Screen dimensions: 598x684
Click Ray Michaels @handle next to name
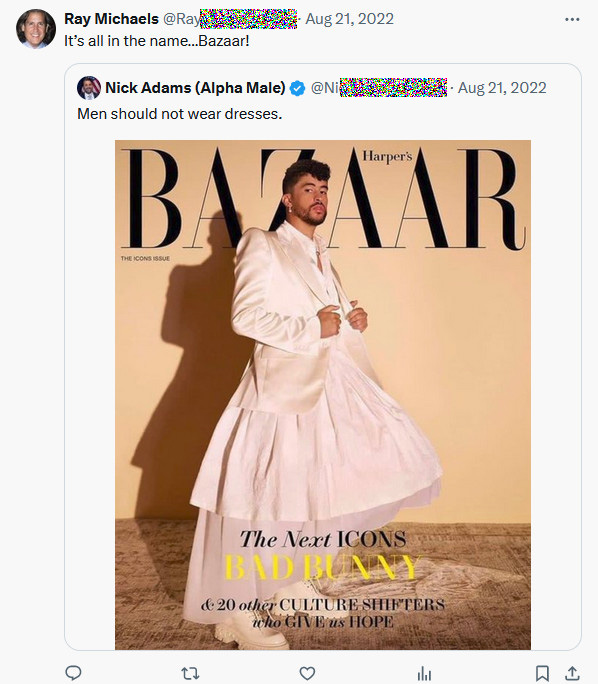coord(229,19)
